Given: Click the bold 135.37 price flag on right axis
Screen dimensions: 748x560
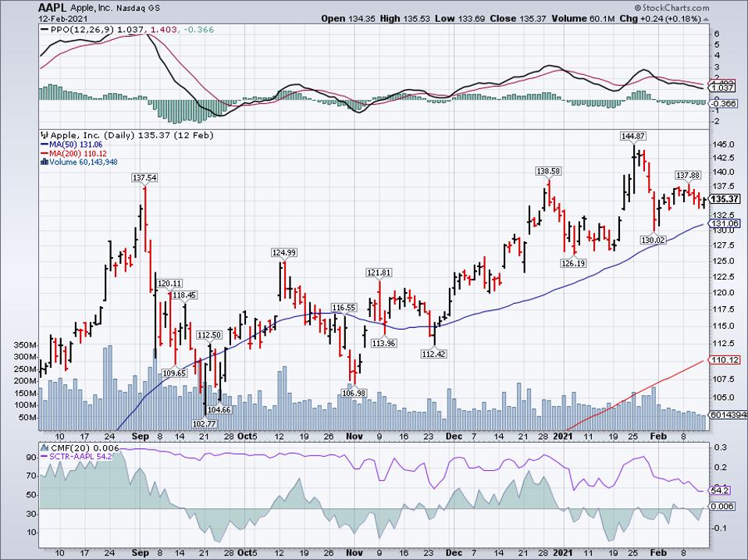Looking at the screenshot, I should coord(725,199).
